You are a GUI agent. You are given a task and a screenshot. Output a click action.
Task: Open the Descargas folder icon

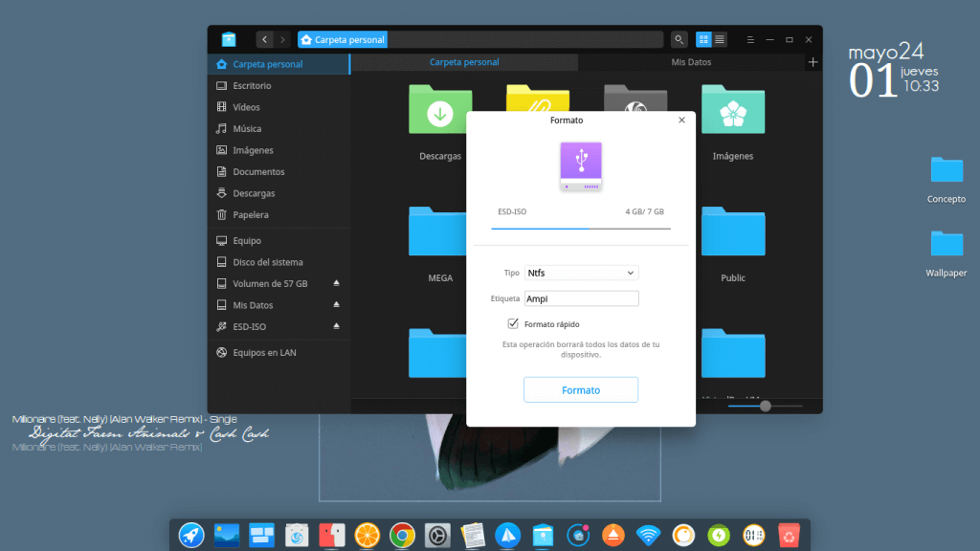(440, 110)
